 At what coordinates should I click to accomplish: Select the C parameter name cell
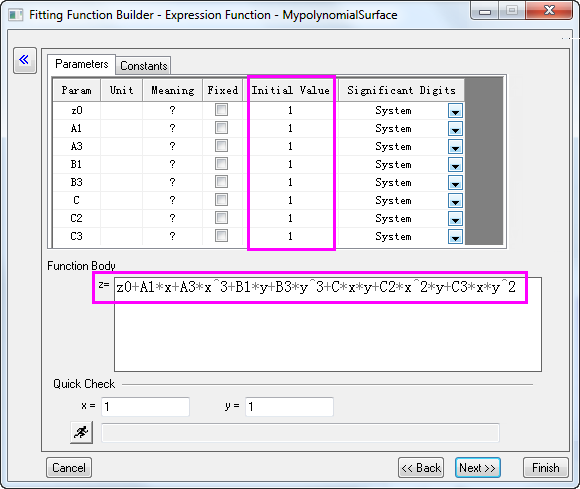tap(76, 200)
